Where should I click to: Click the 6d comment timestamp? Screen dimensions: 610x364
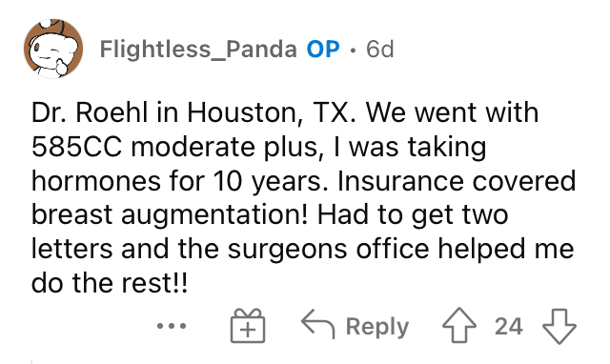click(x=380, y=50)
